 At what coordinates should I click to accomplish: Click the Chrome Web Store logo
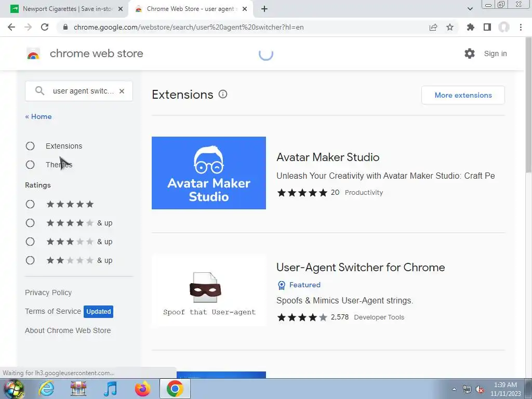coord(33,54)
